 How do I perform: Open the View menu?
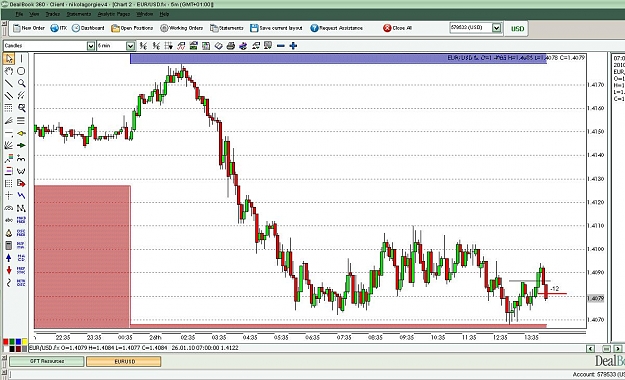click(34, 14)
